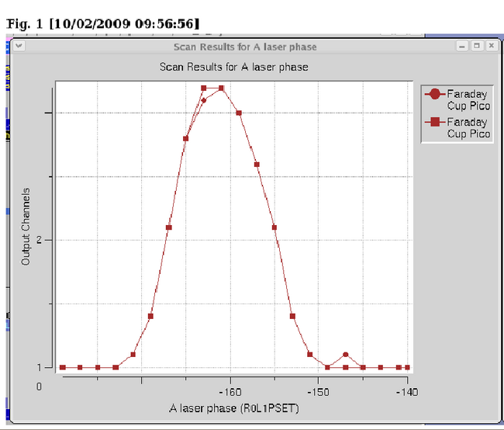
Task: Maximize the Scan Results window
Action: click(477, 46)
